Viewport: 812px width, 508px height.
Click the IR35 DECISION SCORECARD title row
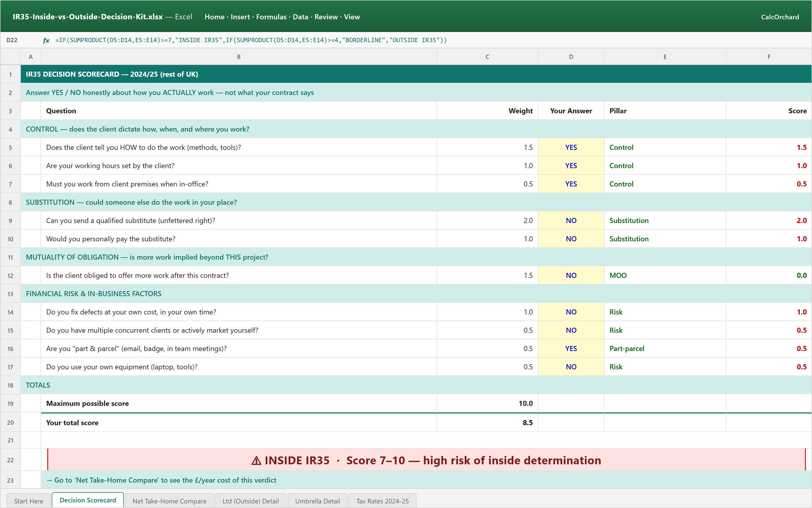pyautogui.click(x=416, y=74)
